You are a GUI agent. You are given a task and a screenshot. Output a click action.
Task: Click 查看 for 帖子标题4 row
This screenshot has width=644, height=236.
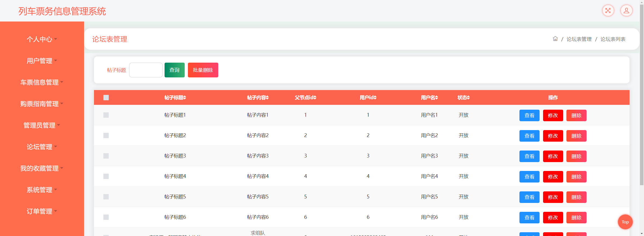pos(529,177)
